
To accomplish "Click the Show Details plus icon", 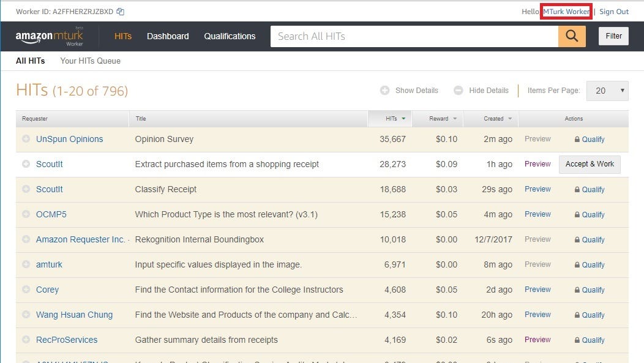I will [384, 91].
